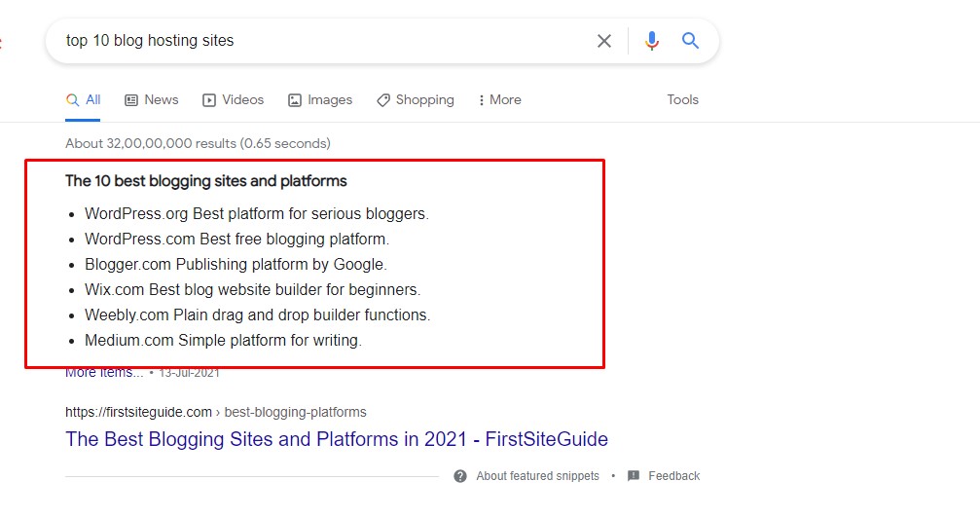Viewport: 980px width, 518px height.
Task: Click the Feedback flag icon
Action: [634, 476]
